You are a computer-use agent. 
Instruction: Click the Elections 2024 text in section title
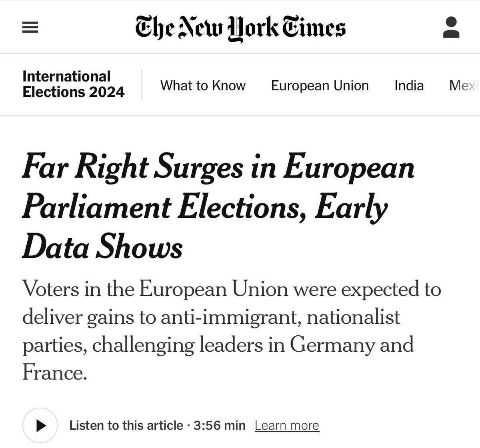pyautogui.click(x=74, y=92)
